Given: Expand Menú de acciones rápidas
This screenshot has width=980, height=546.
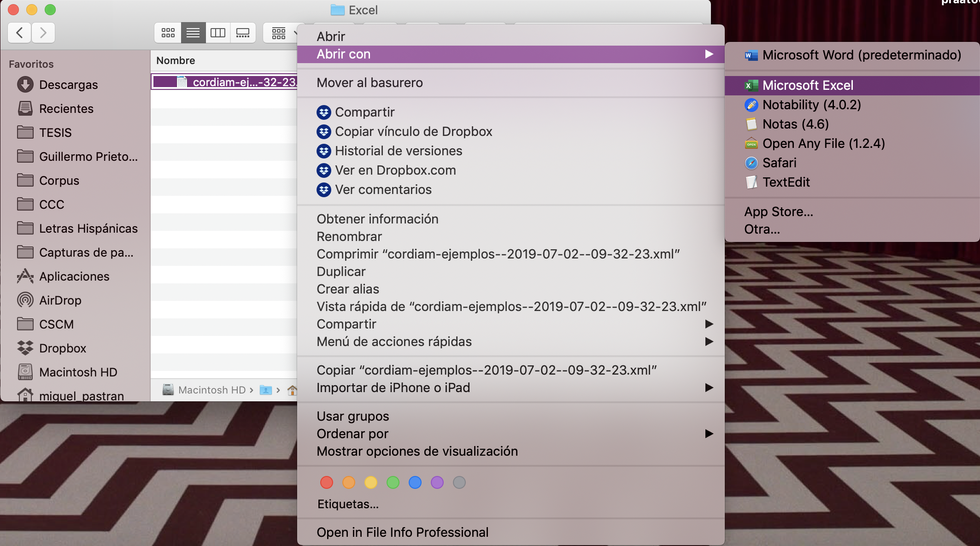Looking at the screenshot, I should pos(511,341).
